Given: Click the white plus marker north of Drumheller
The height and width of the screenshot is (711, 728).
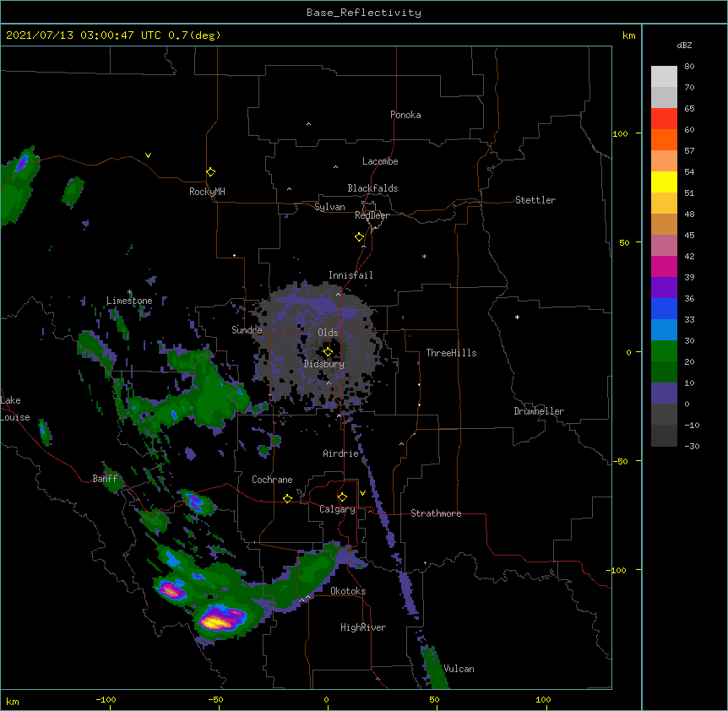Looking at the screenshot, I should coord(517,317).
